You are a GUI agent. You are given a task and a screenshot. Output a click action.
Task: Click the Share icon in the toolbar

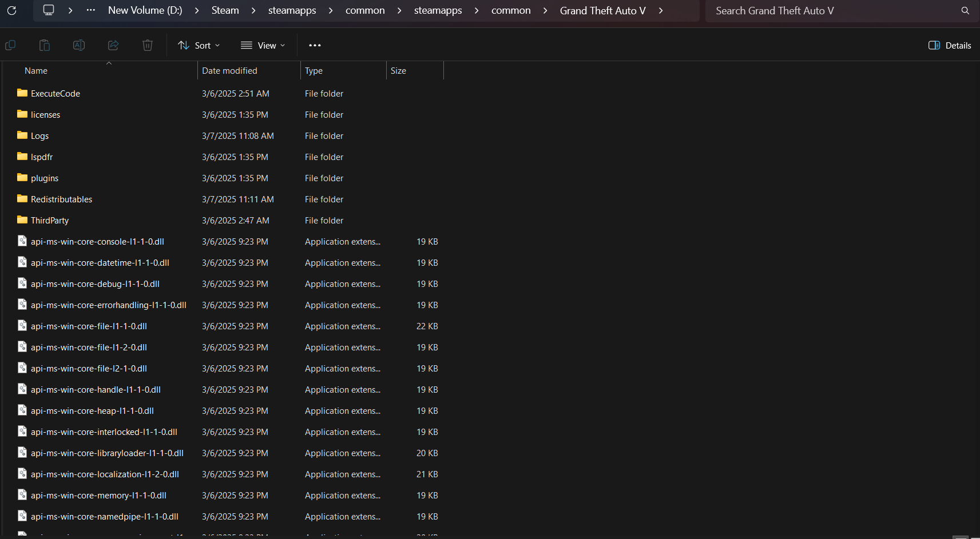point(113,45)
